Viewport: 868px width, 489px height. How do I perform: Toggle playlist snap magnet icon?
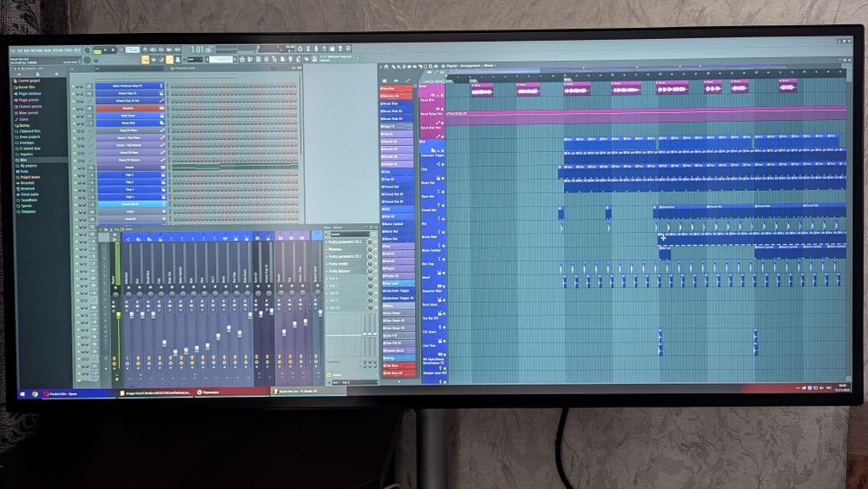pos(386,67)
